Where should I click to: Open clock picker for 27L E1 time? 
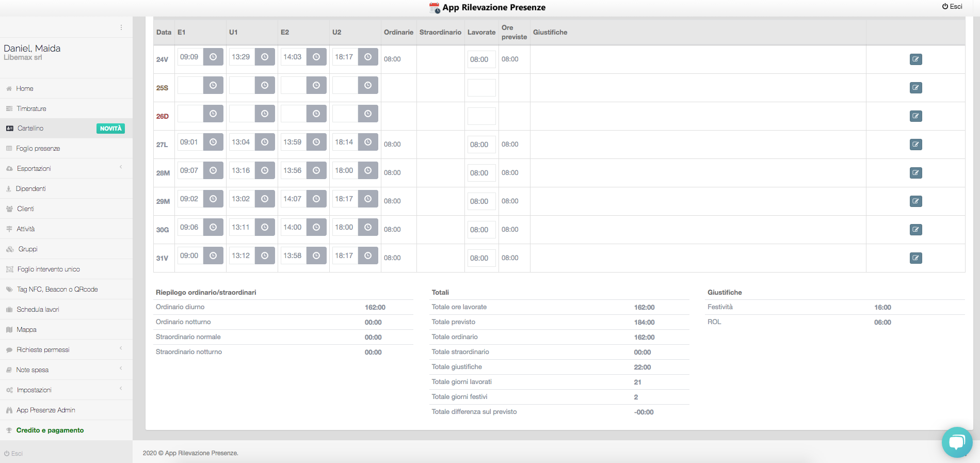[213, 142]
